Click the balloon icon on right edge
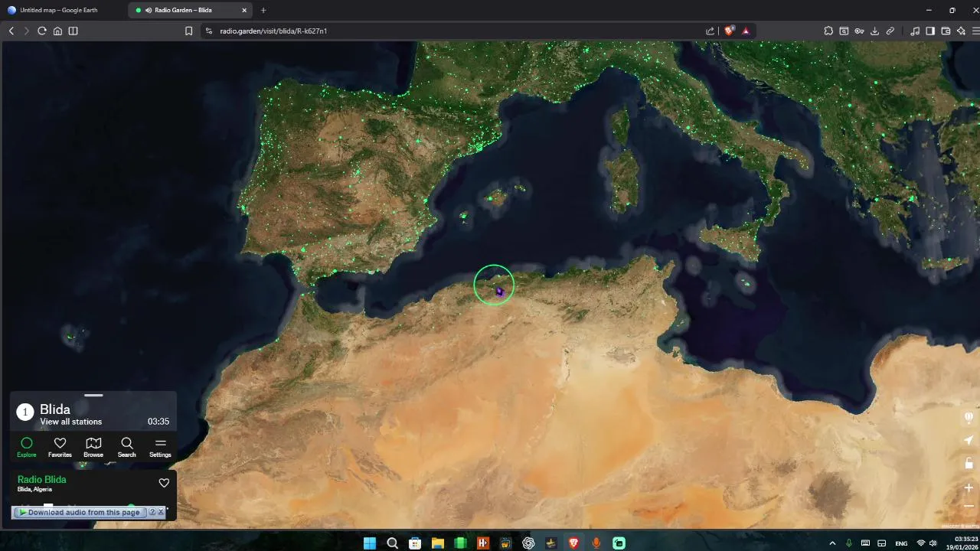The width and height of the screenshot is (980, 551). click(969, 417)
